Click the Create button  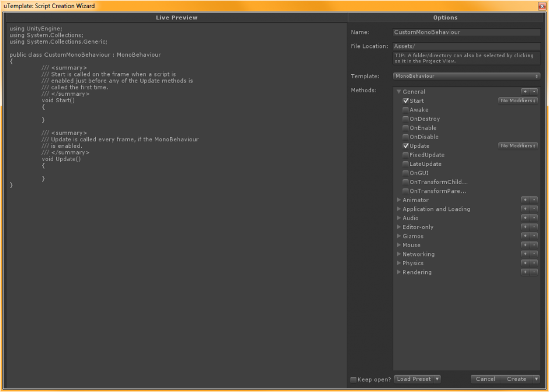(x=516, y=379)
